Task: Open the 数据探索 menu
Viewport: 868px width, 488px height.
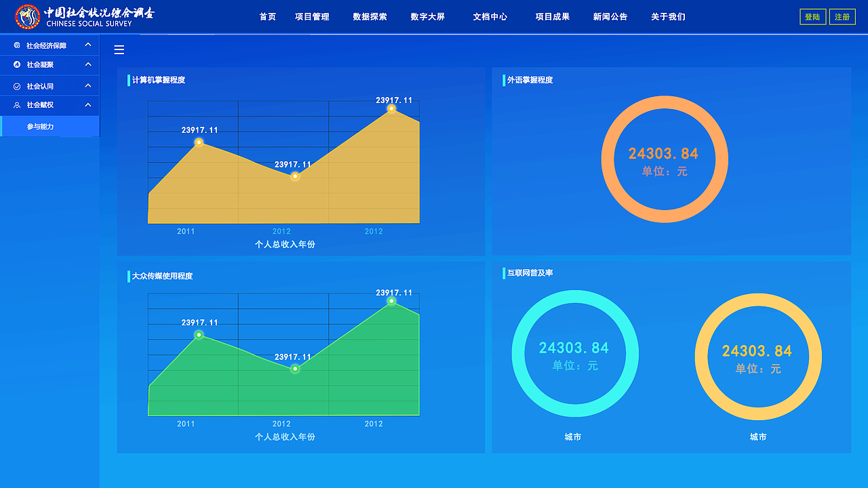Action: (370, 16)
